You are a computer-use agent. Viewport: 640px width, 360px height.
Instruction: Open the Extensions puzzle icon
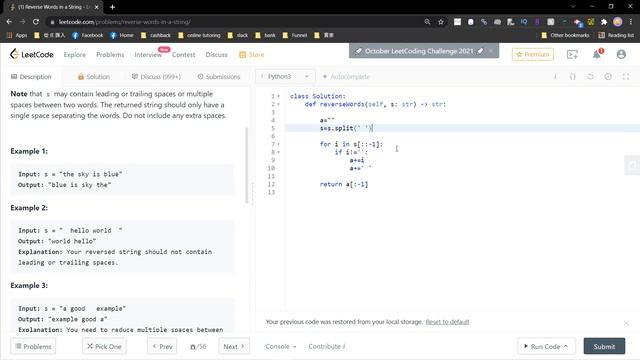(604, 22)
